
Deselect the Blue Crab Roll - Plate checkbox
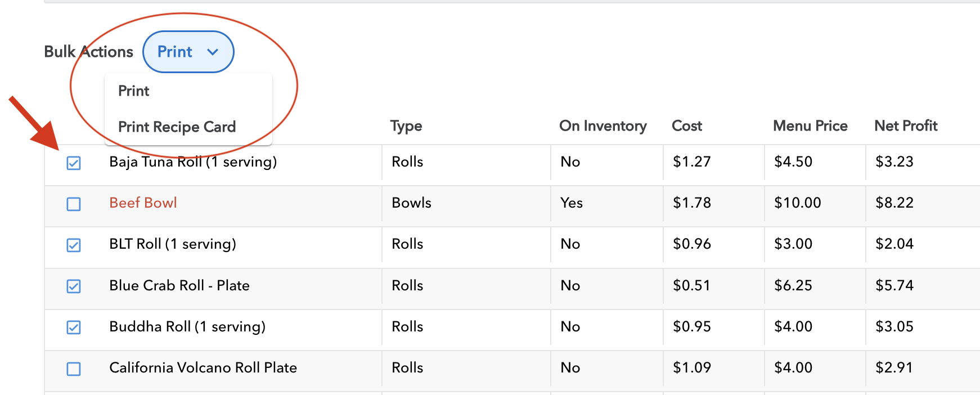click(74, 286)
